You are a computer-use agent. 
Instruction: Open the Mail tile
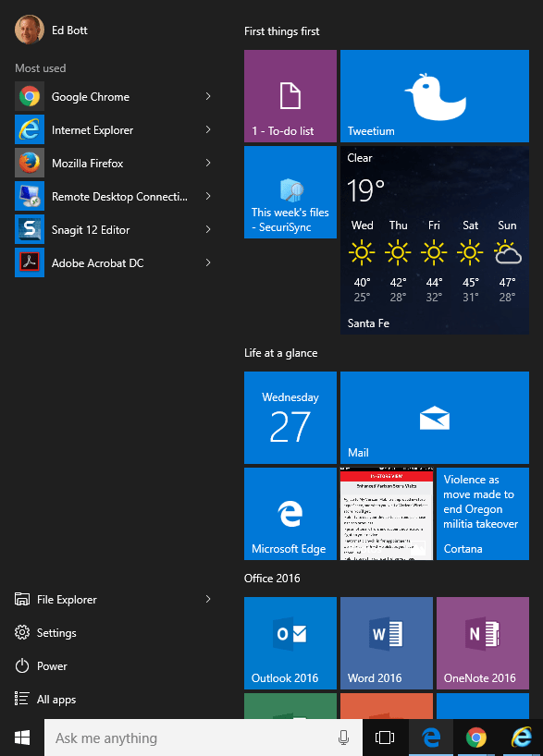435,418
